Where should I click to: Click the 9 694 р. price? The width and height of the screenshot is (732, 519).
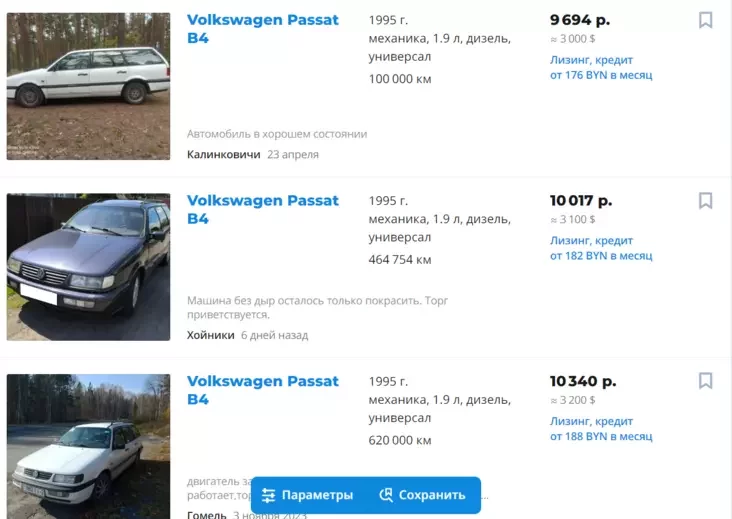coord(580,20)
